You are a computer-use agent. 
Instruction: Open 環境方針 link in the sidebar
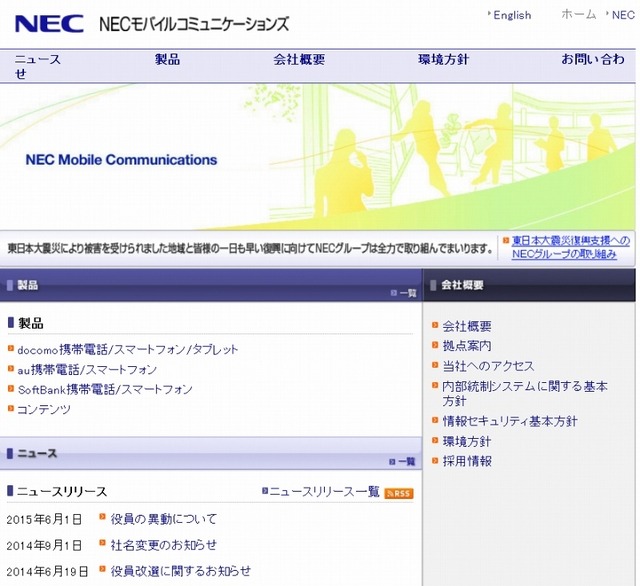pos(467,441)
